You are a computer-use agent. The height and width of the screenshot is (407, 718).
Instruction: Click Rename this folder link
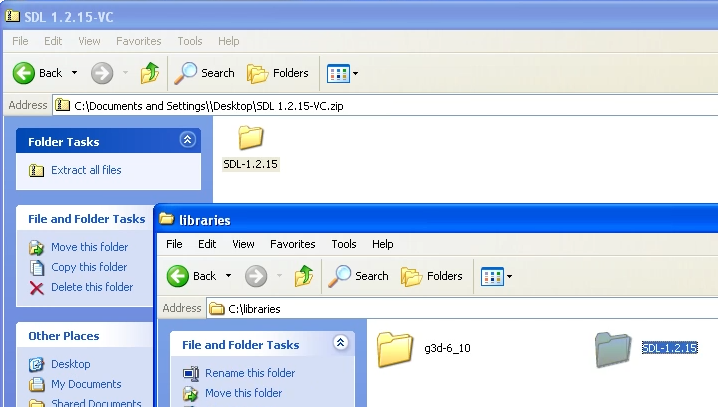point(250,373)
